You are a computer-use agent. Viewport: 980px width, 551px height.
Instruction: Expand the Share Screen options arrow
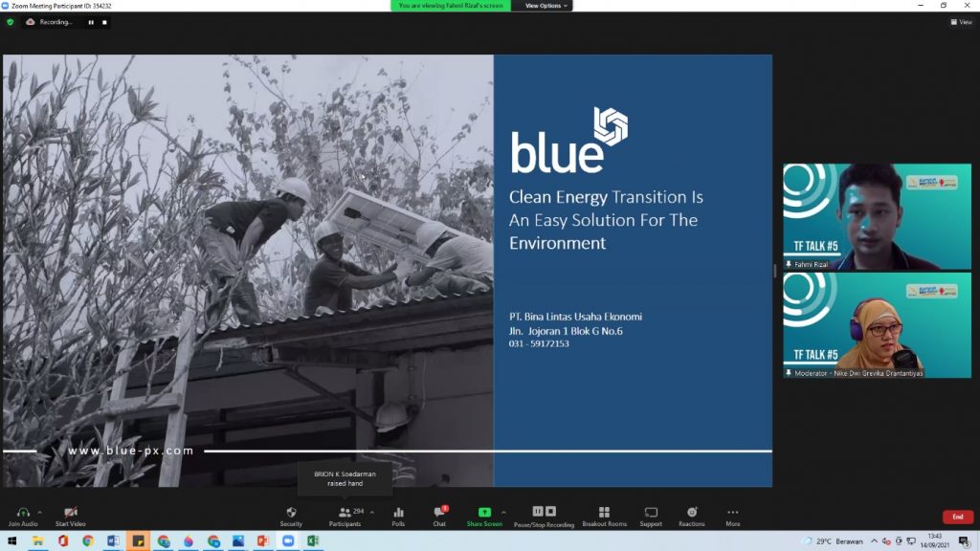503,513
